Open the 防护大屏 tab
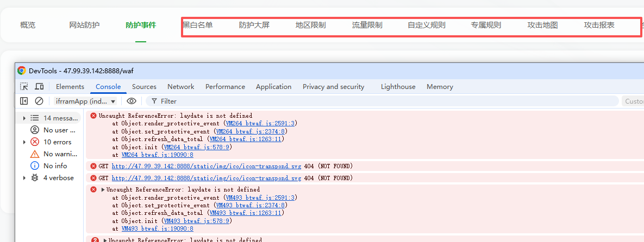This screenshot has width=644, height=242. point(254,25)
